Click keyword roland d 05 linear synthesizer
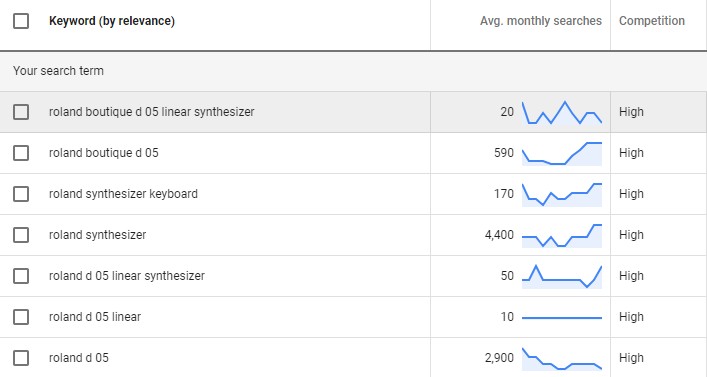Screen dimensions: 707x377 click(127, 276)
